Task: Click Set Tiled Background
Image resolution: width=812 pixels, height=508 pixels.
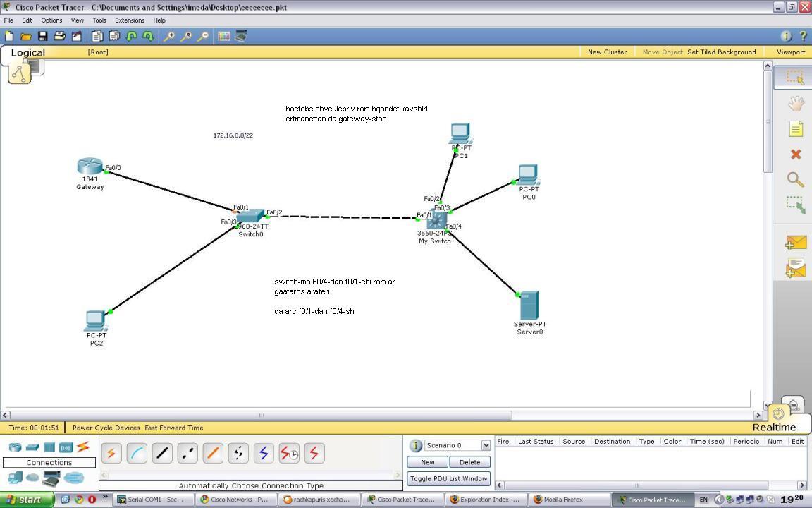Action: (721, 52)
